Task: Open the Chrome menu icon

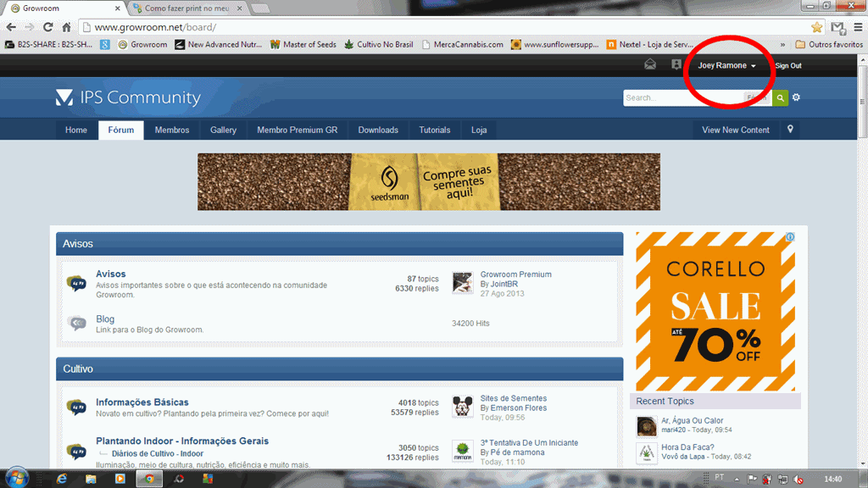Action: [859, 27]
